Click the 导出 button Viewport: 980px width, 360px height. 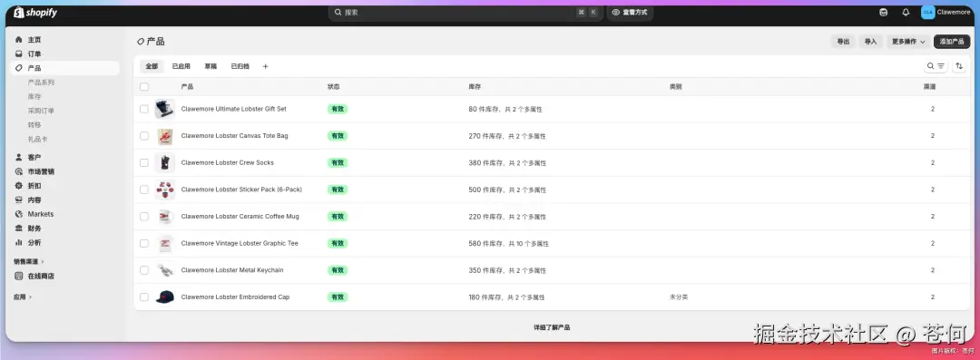[x=844, y=41]
